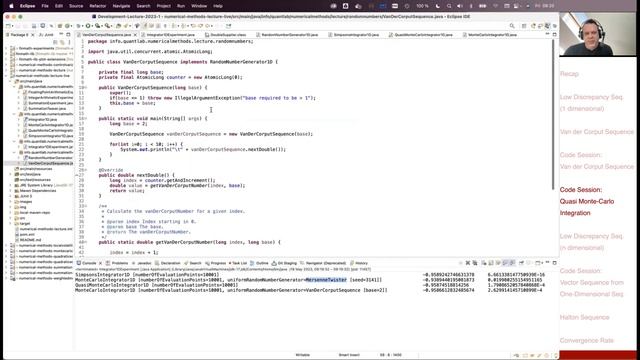640x360 pixels.
Task: Jump to the Van der Corput Sequence outline entry
Action: tap(597, 132)
